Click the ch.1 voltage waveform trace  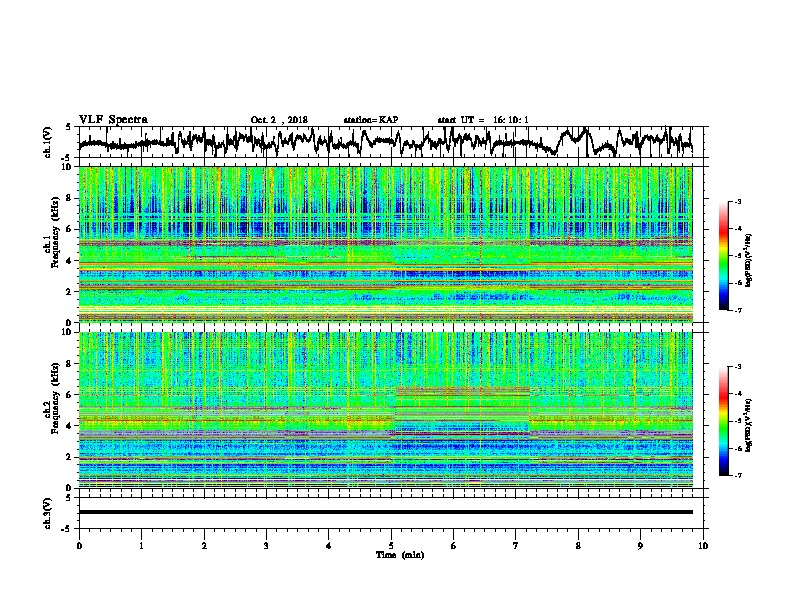coord(385,142)
